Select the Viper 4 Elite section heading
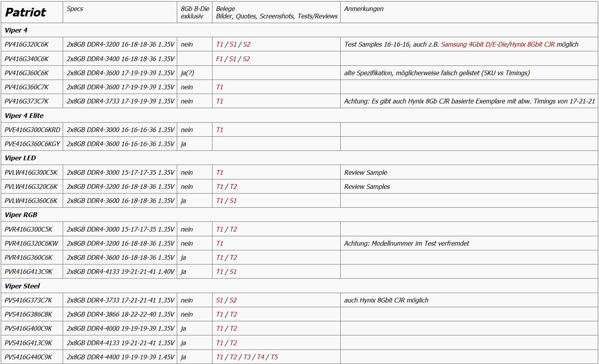 [24, 116]
